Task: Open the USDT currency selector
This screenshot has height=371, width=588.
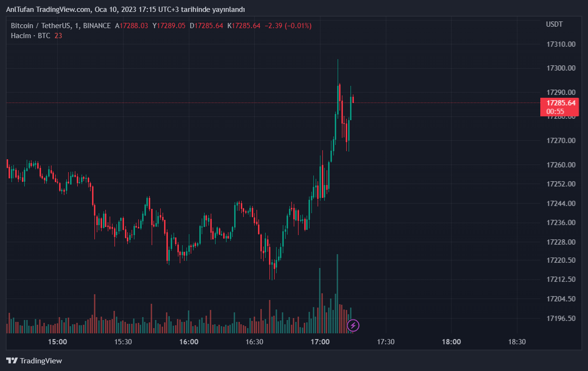Action: pyautogui.click(x=554, y=24)
